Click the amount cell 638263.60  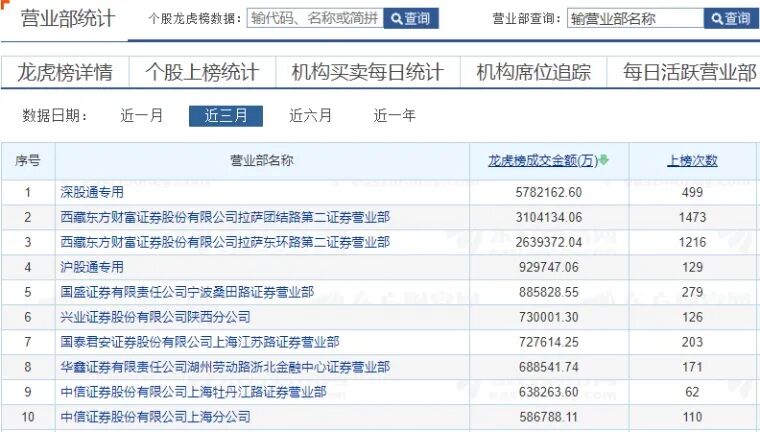coord(549,392)
